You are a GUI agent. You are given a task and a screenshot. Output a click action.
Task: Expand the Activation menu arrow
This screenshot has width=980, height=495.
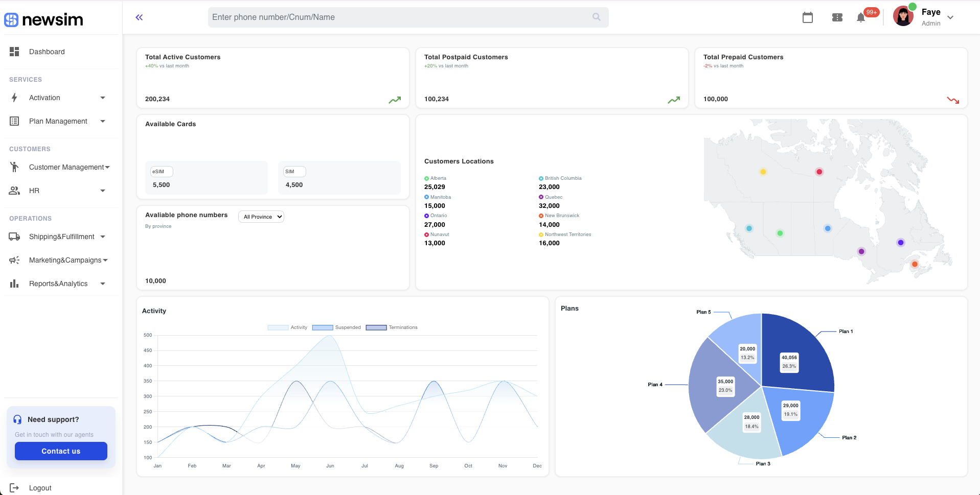(103, 98)
